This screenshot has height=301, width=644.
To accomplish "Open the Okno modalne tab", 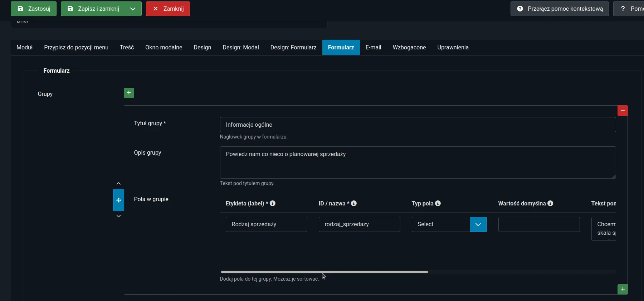I will [x=164, y=48].
